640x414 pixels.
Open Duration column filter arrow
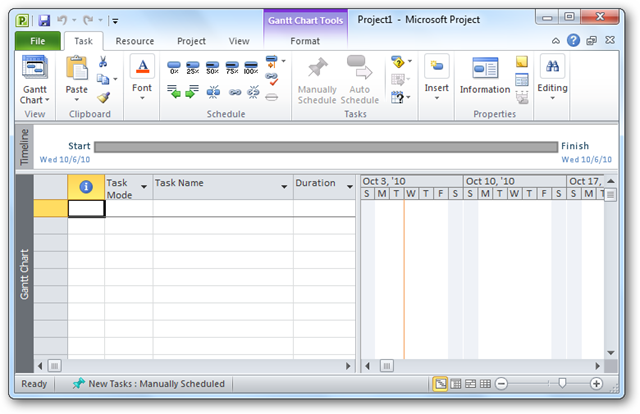[x=350, y=187]
